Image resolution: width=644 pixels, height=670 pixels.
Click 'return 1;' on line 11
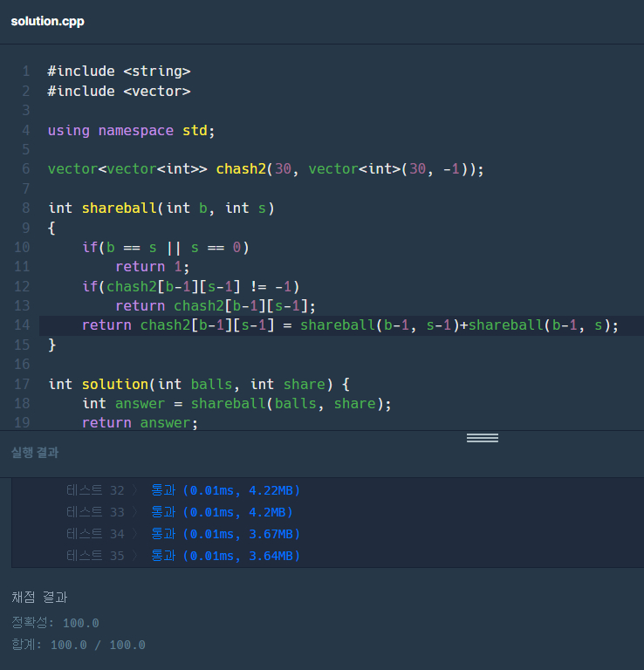point(152,266)
